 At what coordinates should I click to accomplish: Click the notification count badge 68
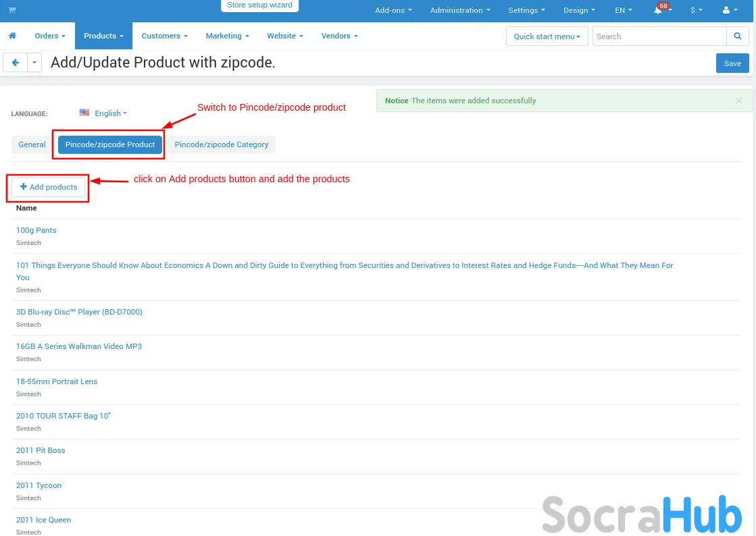663,6
